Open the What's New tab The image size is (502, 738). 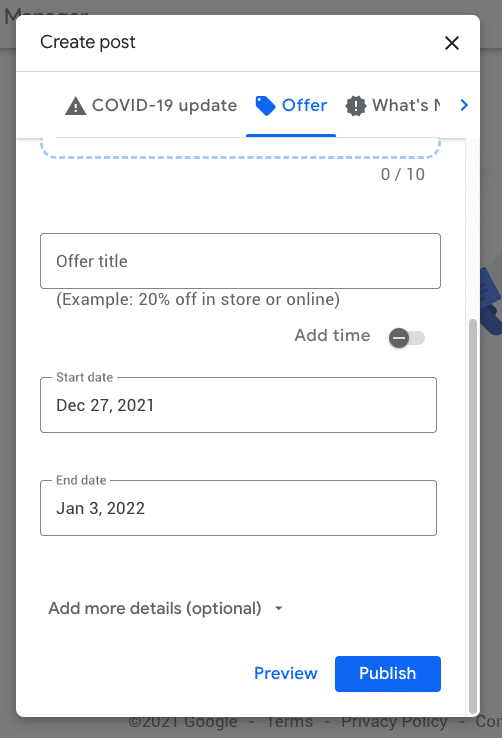tap(393, 105)
